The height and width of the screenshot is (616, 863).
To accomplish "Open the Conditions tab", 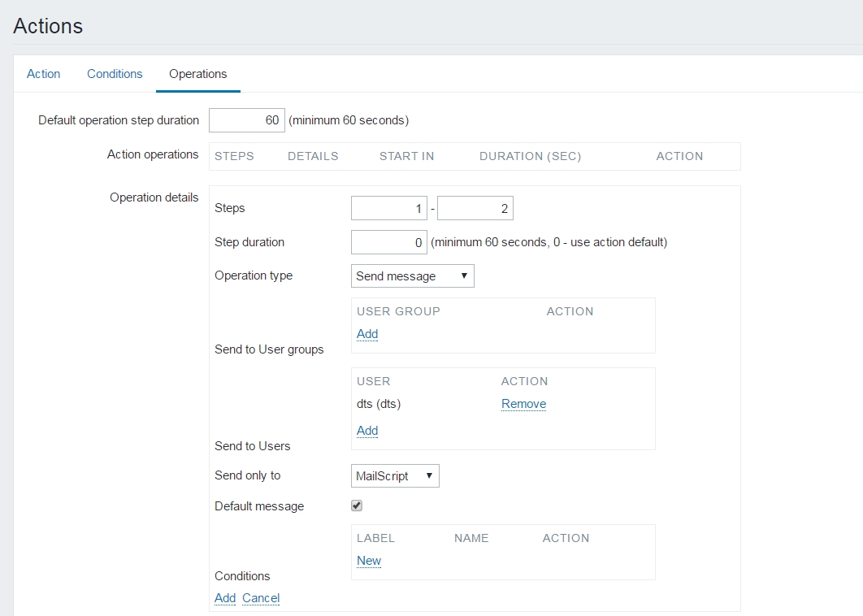I will 115,74.
